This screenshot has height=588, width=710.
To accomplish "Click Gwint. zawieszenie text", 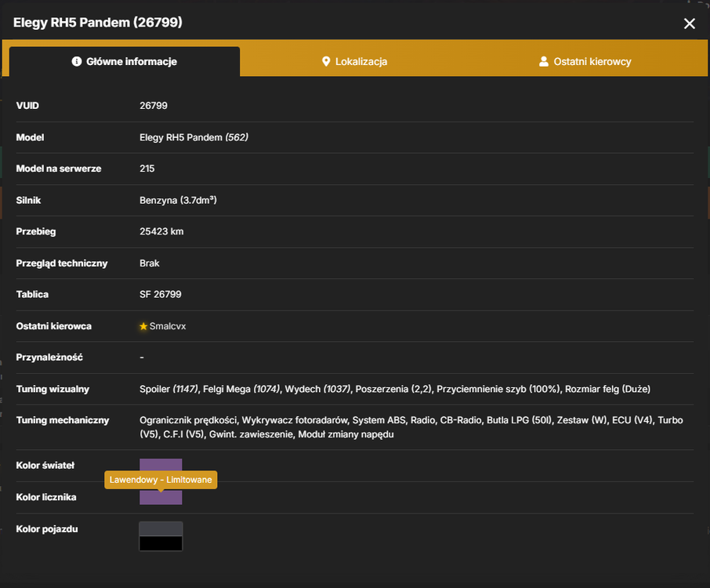I will [251, 434].
